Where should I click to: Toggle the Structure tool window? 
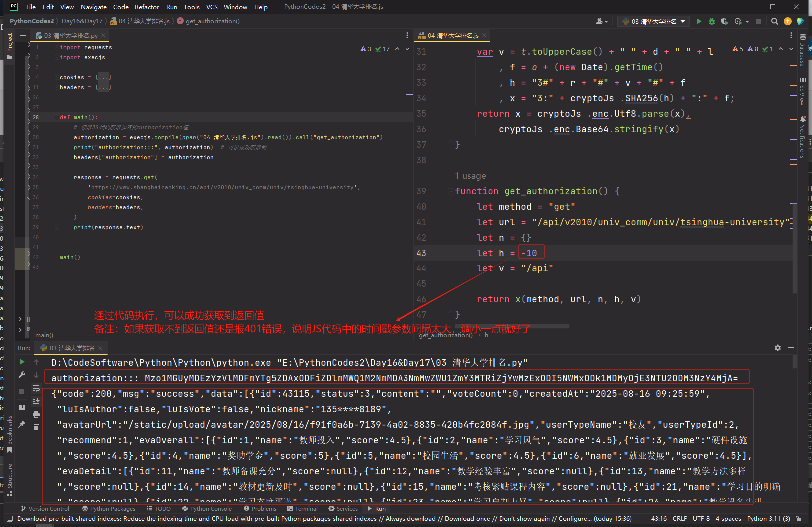click(10, 480)
